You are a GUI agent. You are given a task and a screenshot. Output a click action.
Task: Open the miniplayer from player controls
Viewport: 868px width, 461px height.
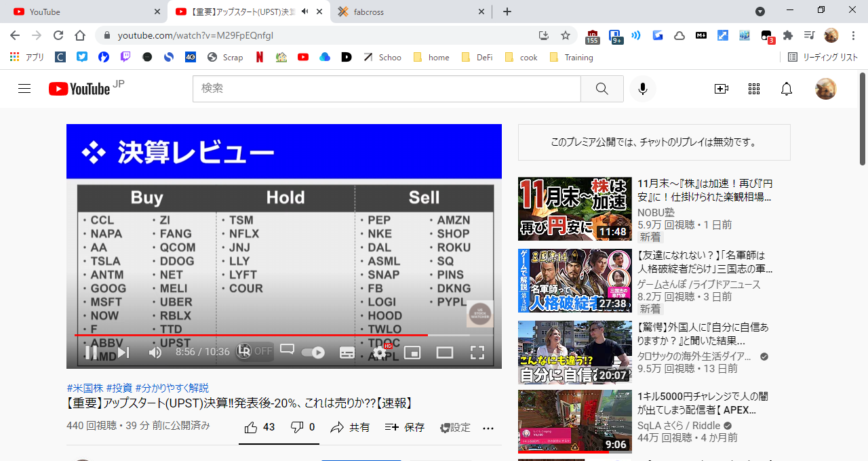click(412, 353)
